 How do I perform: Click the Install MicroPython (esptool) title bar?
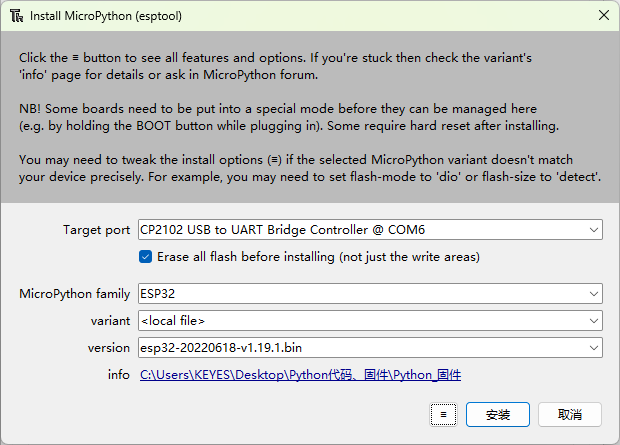(x=300, y=17)
